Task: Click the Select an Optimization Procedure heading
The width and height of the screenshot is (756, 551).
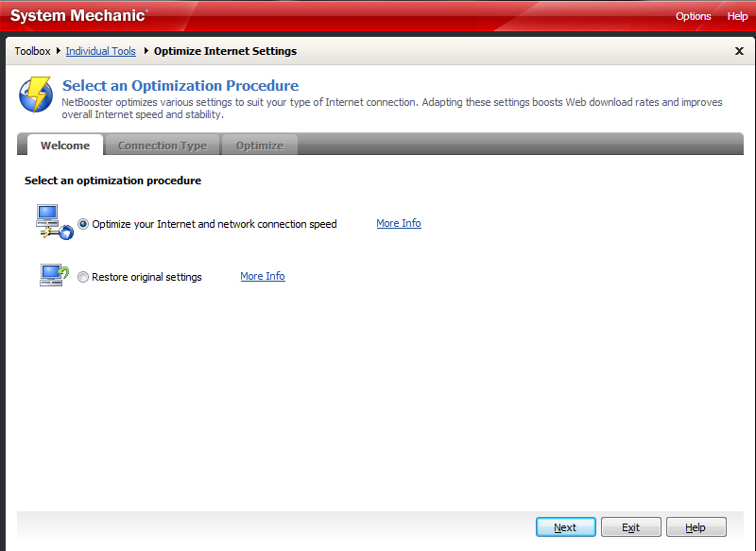Action: [x=180, y=85]
